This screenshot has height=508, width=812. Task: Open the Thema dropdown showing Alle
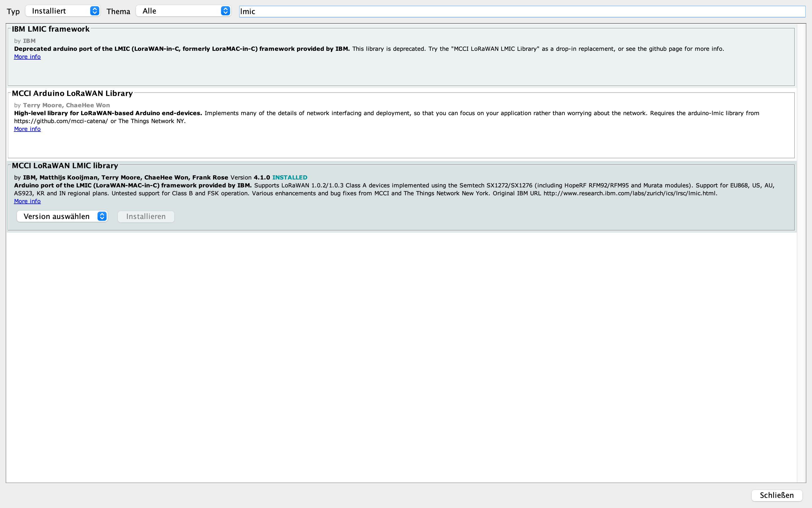click(184, 11)
